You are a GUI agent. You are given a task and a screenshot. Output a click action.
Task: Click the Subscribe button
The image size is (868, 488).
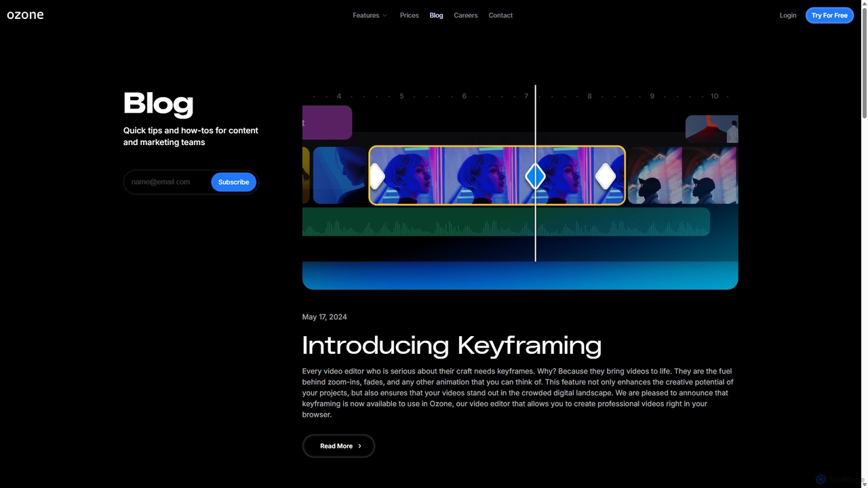tap(233, 182)
